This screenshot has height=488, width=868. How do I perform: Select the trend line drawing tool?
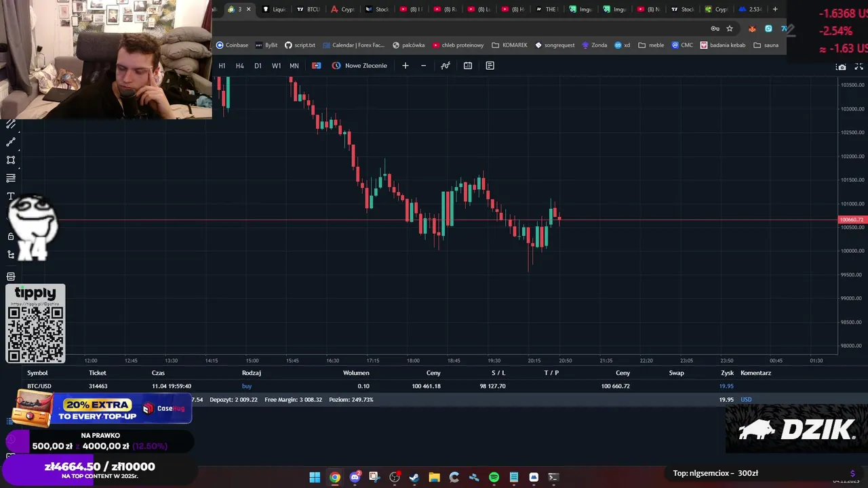[11, 142]
